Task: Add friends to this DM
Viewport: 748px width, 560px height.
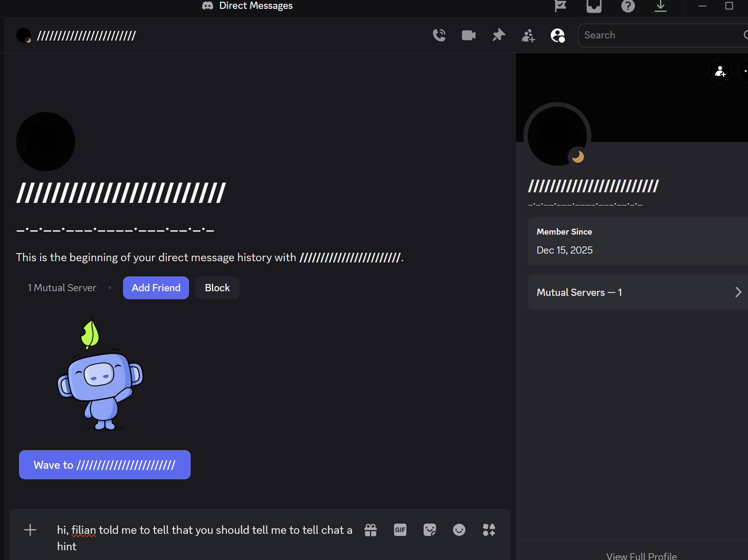Action: [x=528, y=36]
